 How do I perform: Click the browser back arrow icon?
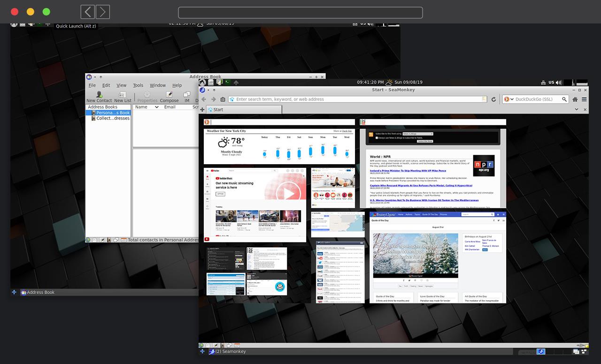click(x=204, y=99)
